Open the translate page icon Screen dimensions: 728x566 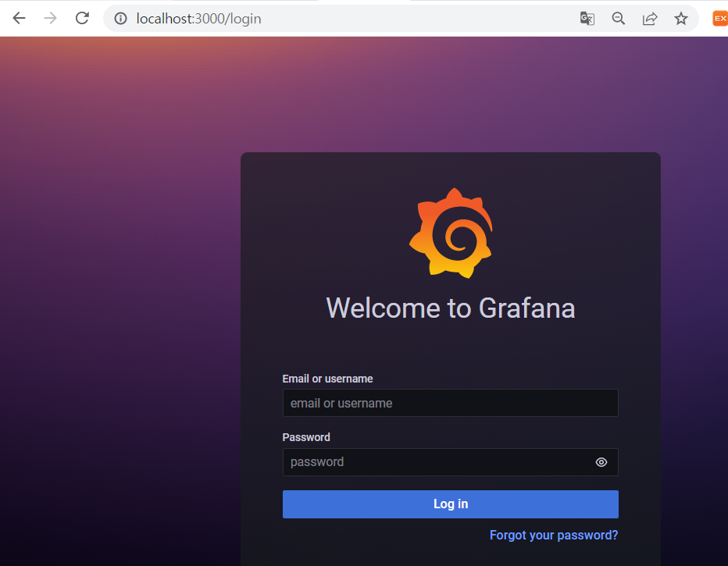(587, 19)
